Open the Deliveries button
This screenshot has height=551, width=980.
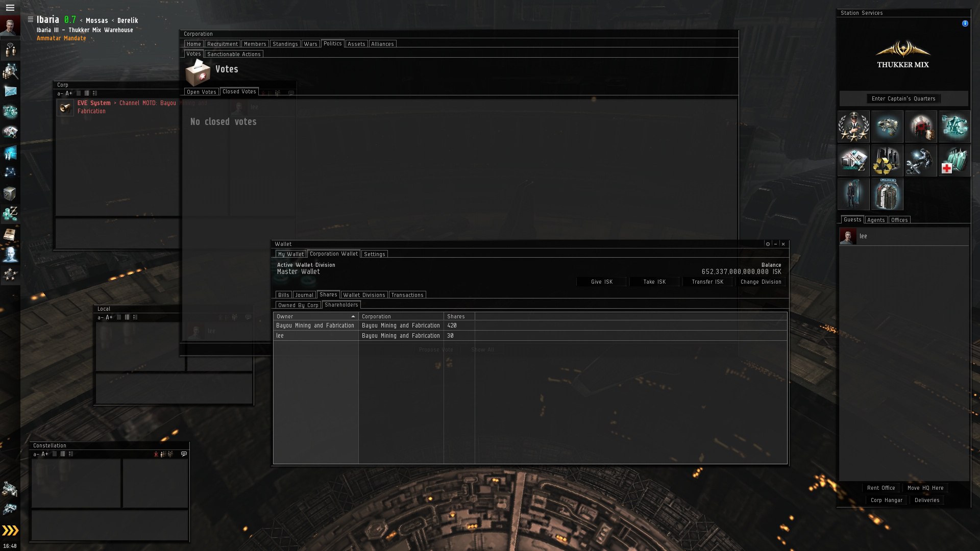point(927,500)
